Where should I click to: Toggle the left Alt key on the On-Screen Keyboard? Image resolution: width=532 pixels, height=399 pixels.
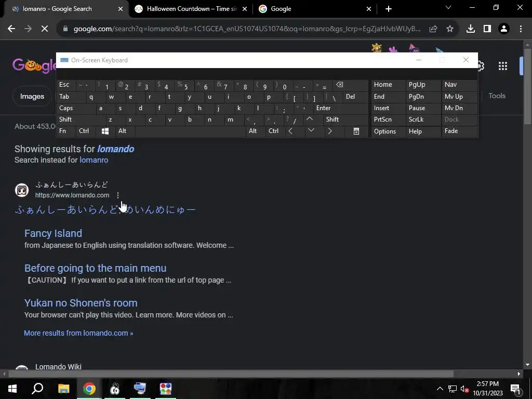pyautogui.click(x=125, y=131)
